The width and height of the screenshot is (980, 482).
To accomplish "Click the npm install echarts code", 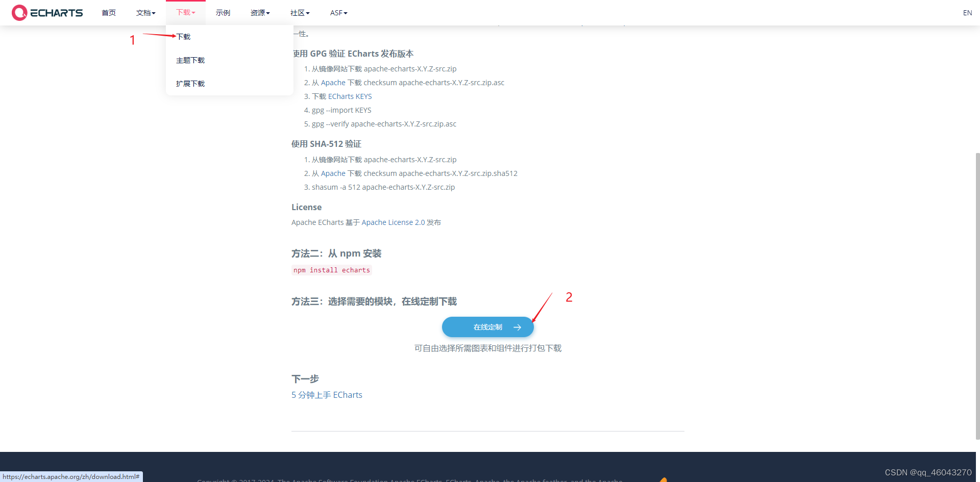I will (332, 270).
